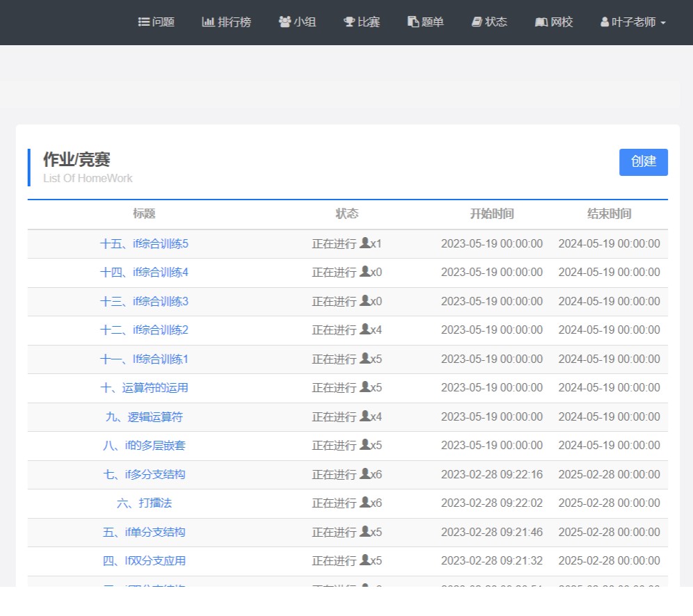Click end time in 七、if多分支结构 row

(x=609, y=475)
